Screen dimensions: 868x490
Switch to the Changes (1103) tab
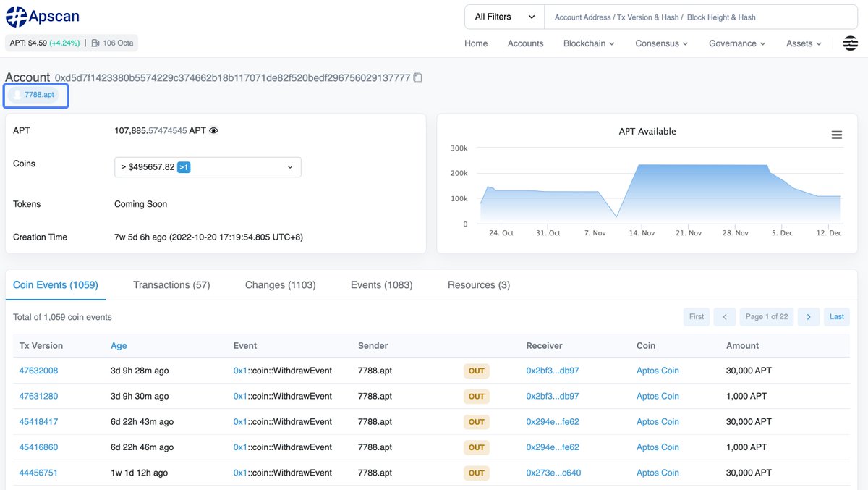(x=281, y=285)
